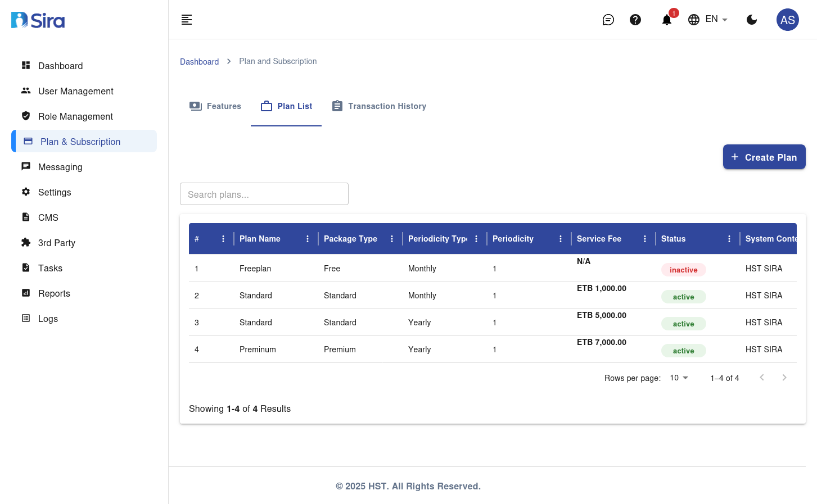This screenshot has height=504, width=817.
Task: Open the notifications bell
Action: 666,19
